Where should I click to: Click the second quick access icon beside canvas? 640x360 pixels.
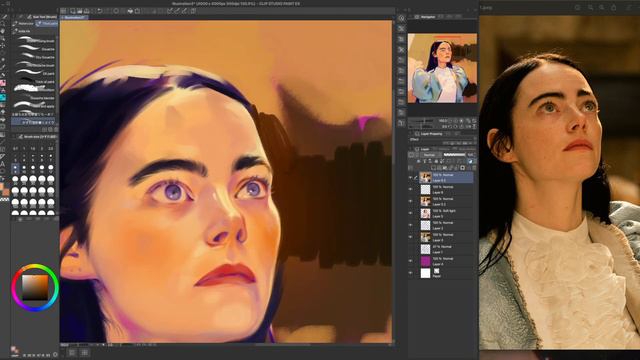tap(401, 29)
